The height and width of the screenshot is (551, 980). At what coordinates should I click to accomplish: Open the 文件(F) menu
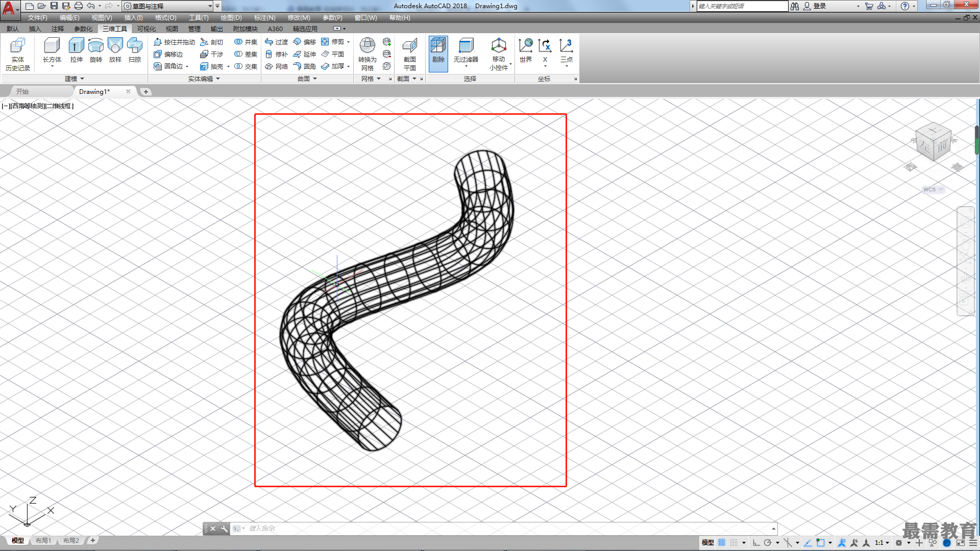coord(37,18)
